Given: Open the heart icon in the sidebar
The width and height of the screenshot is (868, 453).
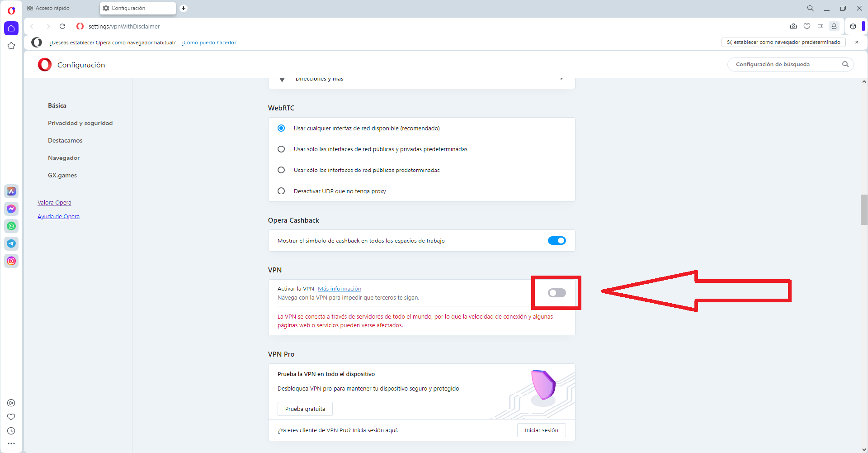Looking at the screenshot, I should coord(11,417).
